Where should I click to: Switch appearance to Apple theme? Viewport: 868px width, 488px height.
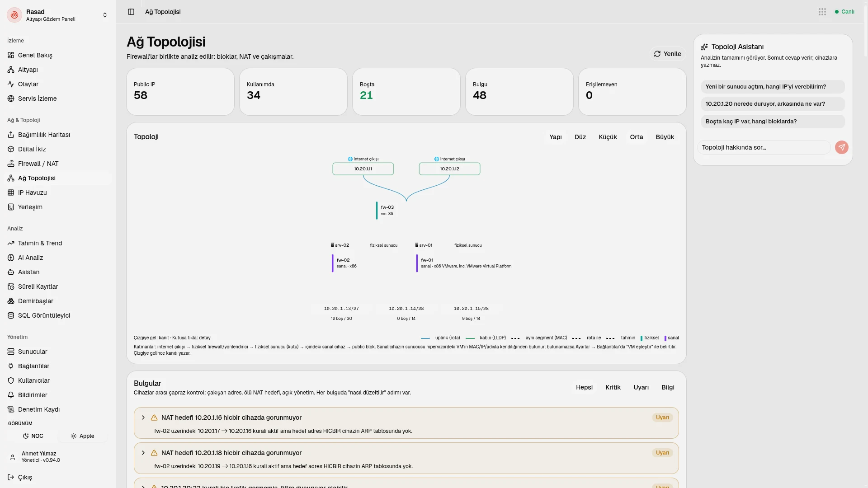[x=82, y=436]
